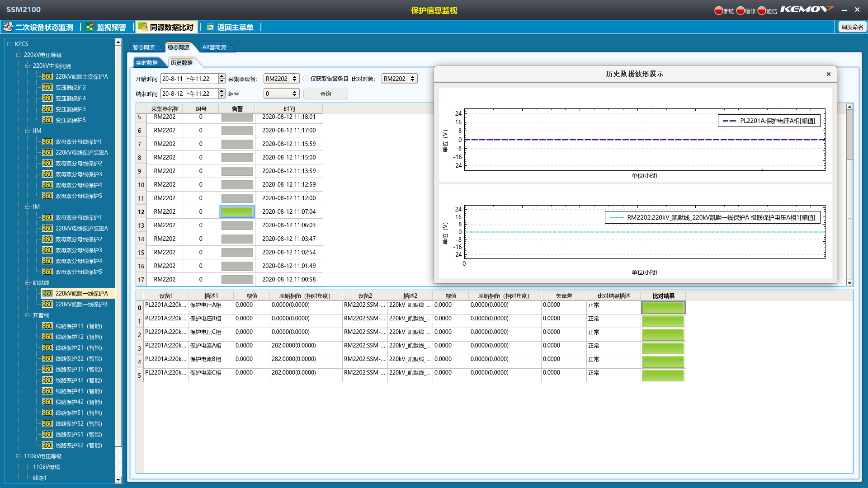Close the 历史数据波形展示 panel
This screenshot has height=488, width=868.
pos(828,74)
